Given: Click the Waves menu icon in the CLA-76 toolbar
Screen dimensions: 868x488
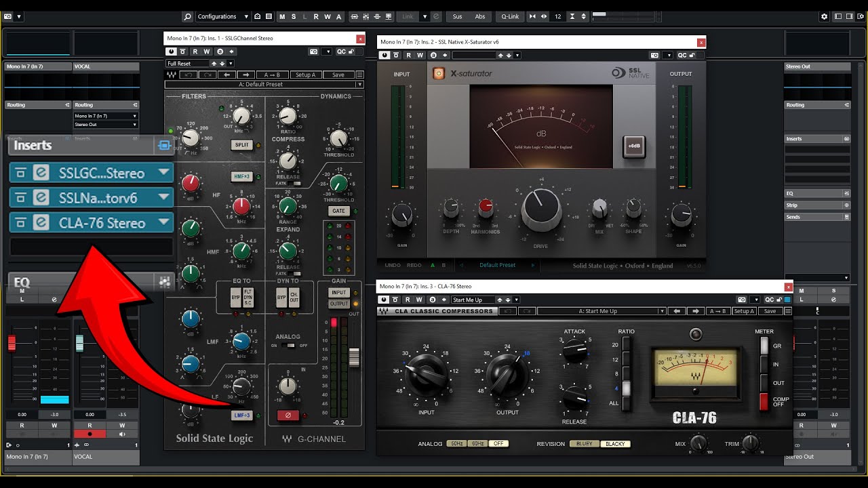Looking at the screenshot, I should coord(787,311).
